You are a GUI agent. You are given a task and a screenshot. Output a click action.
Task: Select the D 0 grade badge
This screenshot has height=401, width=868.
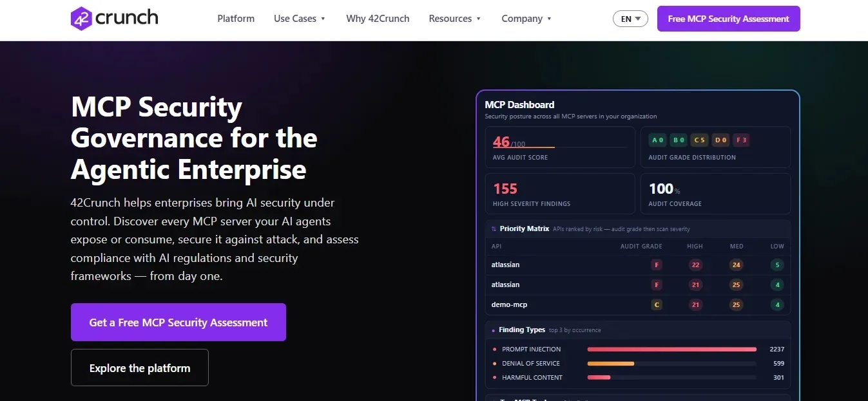tap(720, 140)
